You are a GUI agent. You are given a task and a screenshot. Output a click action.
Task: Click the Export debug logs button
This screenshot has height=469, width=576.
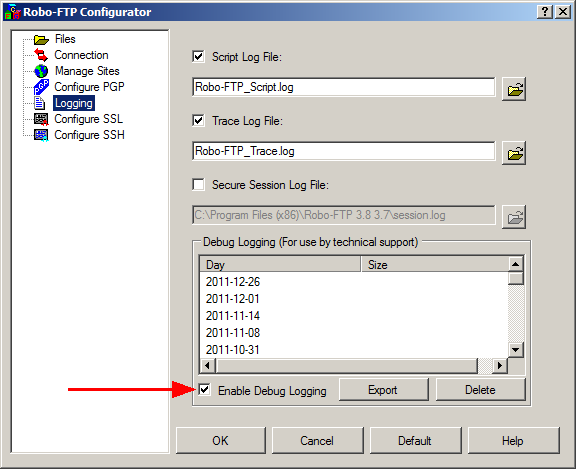point(384,390)
